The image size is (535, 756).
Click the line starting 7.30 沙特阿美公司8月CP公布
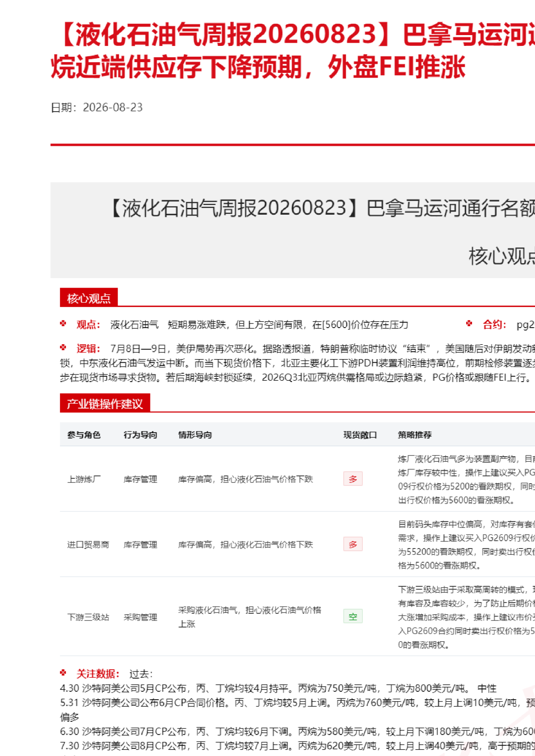(x=297, y=746)
